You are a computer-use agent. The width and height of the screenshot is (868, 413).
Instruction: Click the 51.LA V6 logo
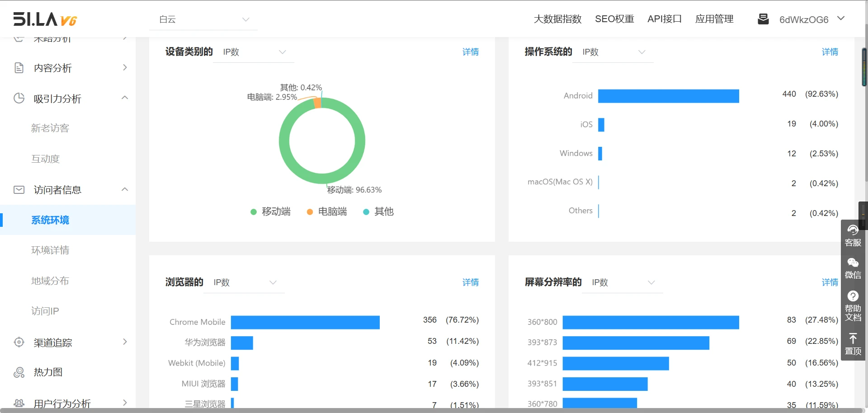tap(45, 19)
